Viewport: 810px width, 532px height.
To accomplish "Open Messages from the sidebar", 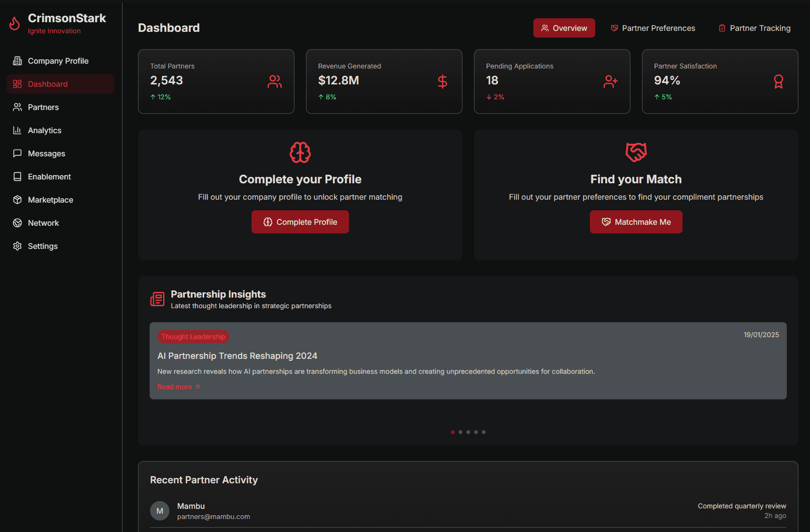I will point(61,153).
